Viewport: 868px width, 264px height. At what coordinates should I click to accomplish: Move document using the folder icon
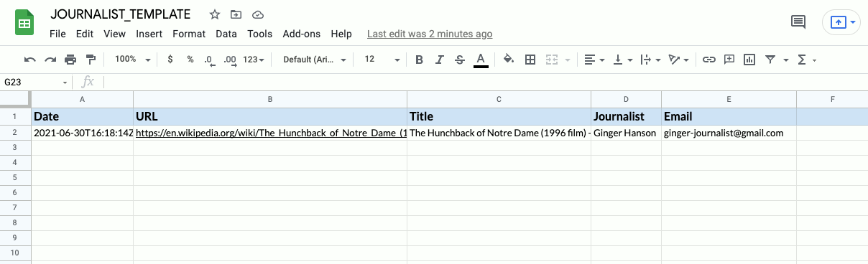click(x=236, y=14)
